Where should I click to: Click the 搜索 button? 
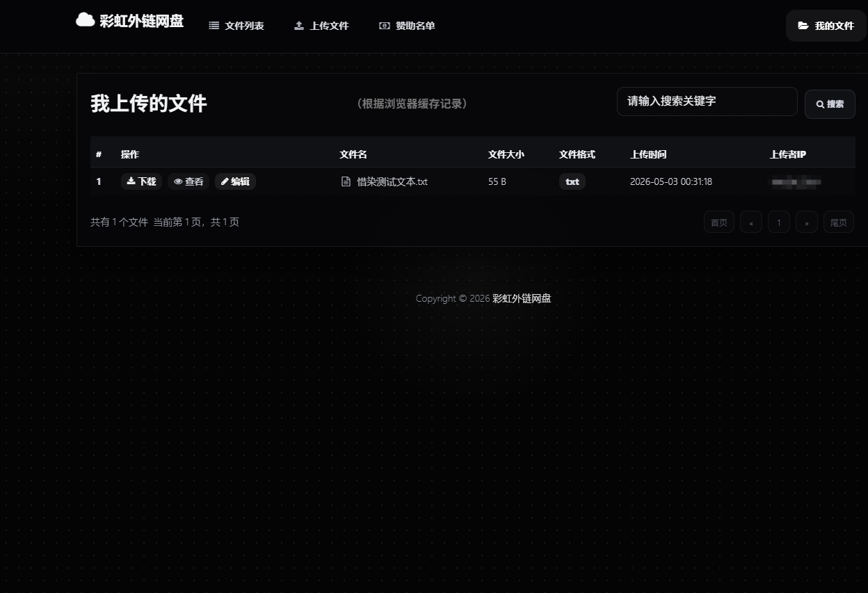830,104
